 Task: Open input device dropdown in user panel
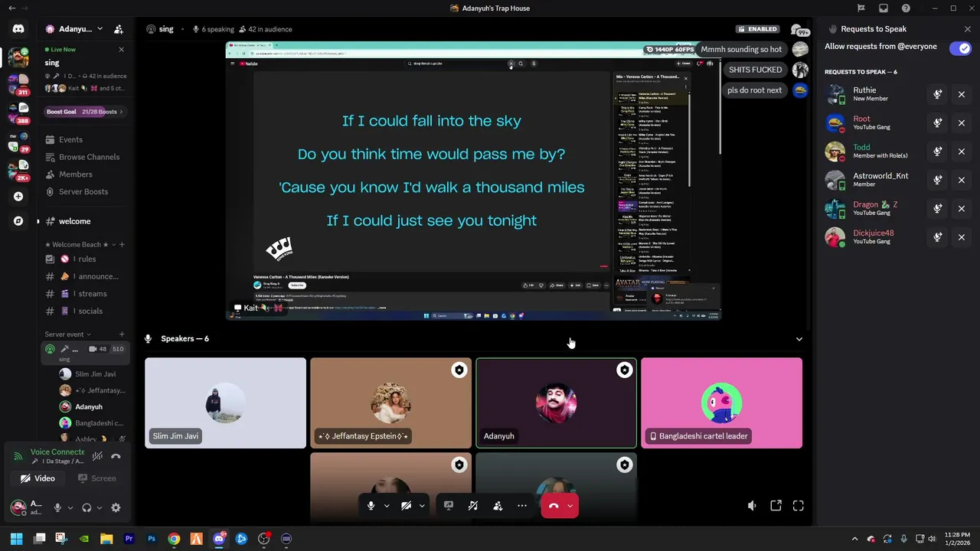tap(70, 507)
